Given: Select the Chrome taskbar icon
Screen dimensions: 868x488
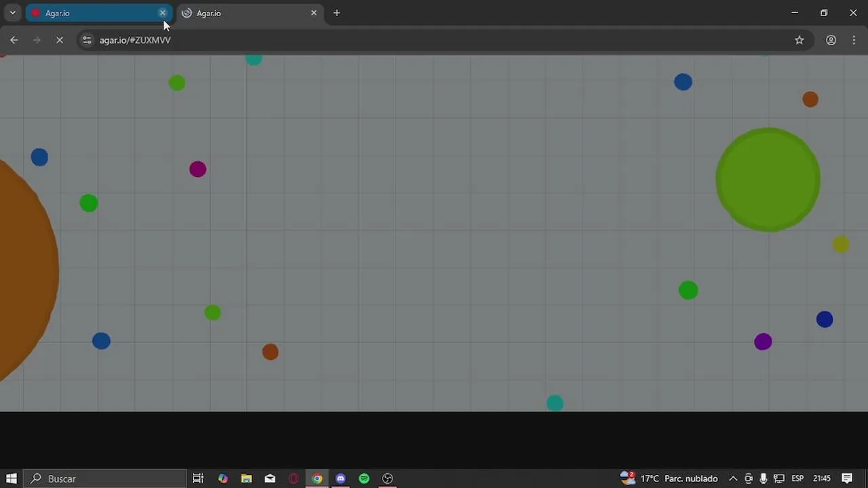Looking at the screenshot, I should pos(317,479).
